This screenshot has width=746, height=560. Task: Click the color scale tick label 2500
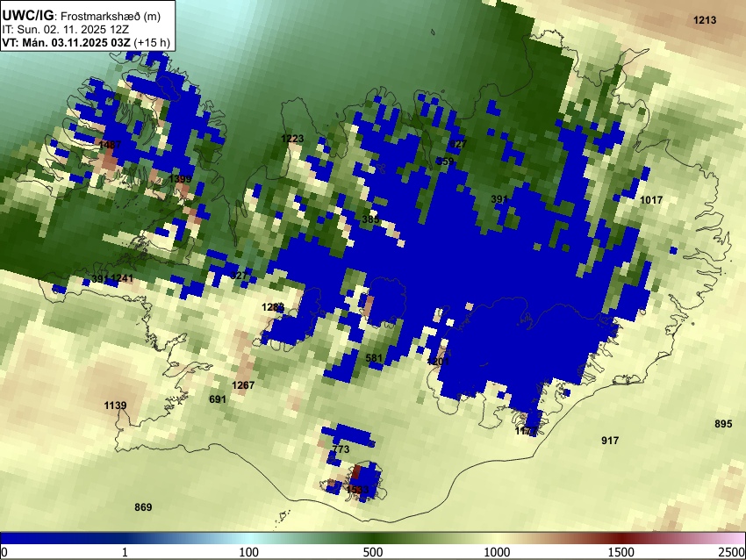click(732, 552)
